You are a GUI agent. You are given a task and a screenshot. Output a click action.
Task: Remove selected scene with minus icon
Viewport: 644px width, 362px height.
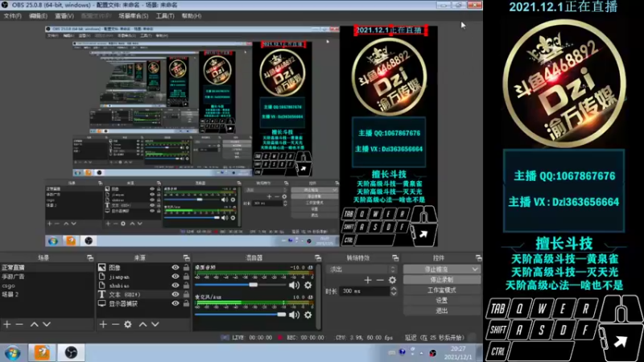click(x=19, y=324)
